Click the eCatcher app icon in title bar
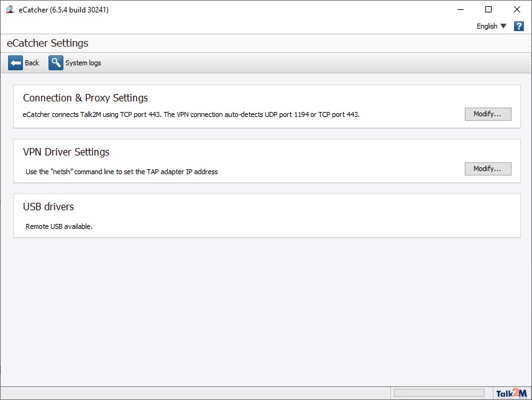Screen dimensions: 532x400 pyautogui.click(x=10, y=9)
